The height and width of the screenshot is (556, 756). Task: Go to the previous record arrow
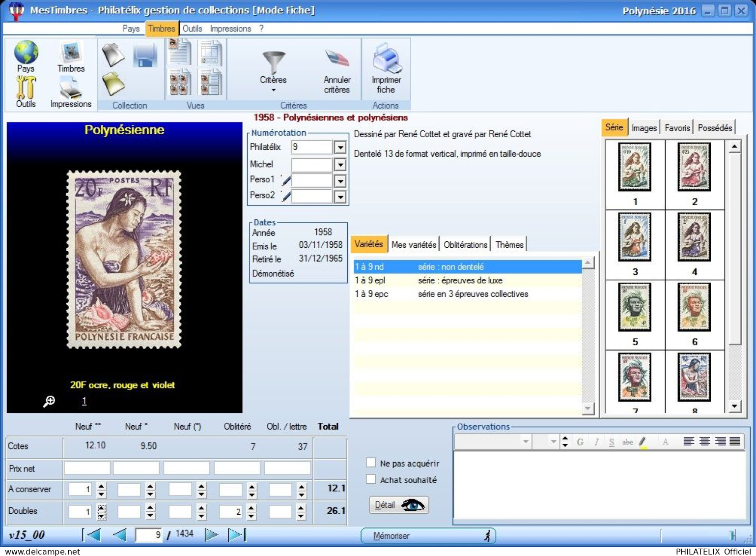[120, 534]
